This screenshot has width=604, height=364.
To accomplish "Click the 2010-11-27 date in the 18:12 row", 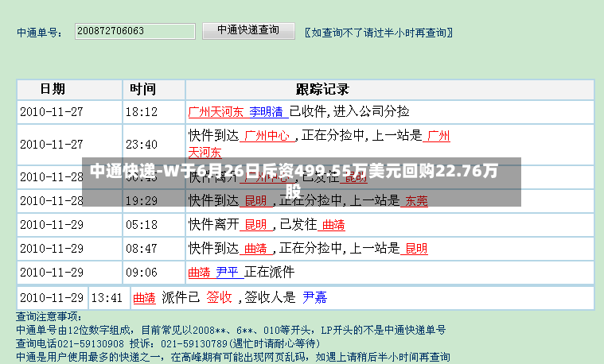I will [x=52, y=112].
